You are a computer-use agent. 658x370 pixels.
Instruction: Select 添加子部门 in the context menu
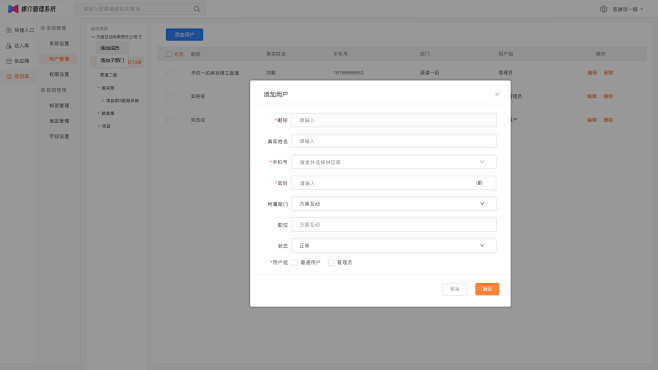[112, 60]
